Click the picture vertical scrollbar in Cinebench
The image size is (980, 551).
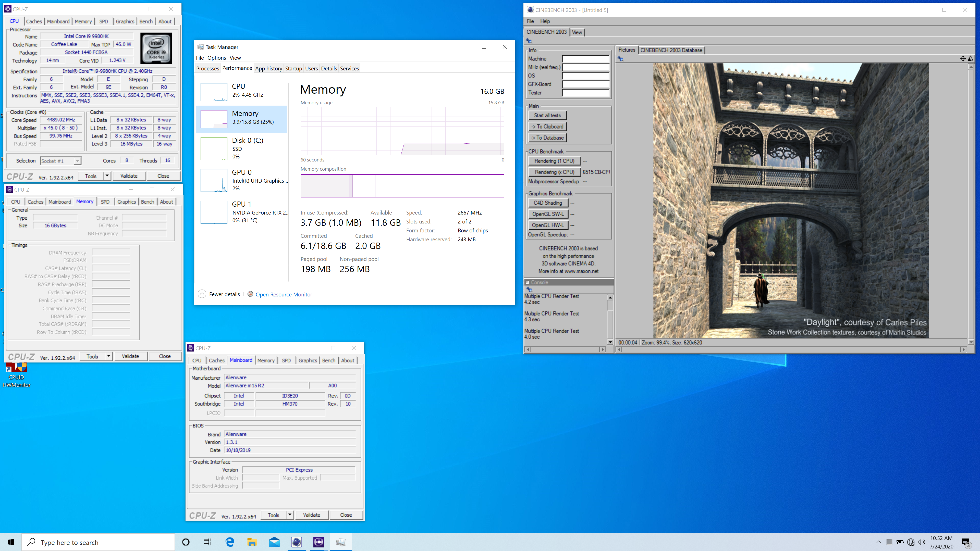click(x=971, y=204)
